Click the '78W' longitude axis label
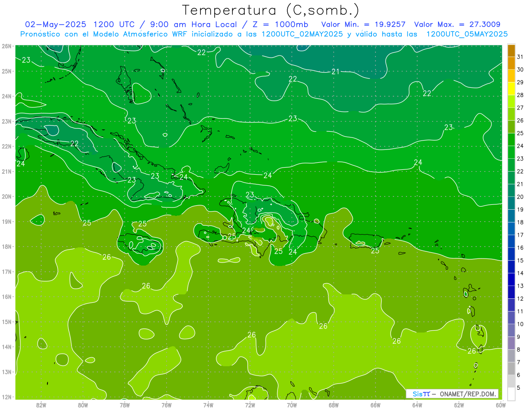This screenshot has height=411, width=532. point(125,405)
